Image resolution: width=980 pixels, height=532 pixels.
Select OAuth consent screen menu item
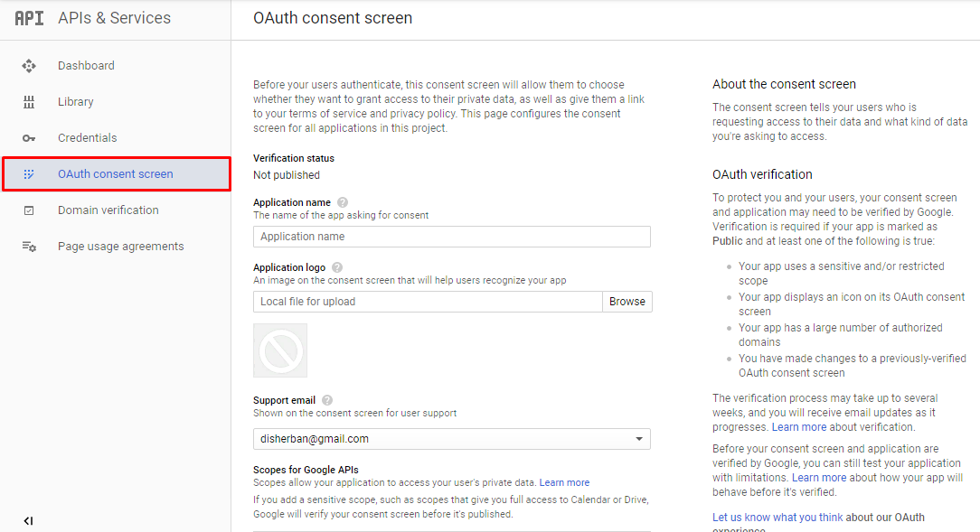click(117, 174)
